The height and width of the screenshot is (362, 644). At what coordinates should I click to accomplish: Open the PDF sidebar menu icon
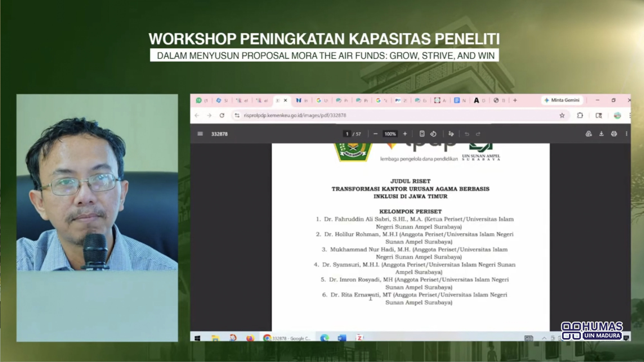[x=200, y=134]
